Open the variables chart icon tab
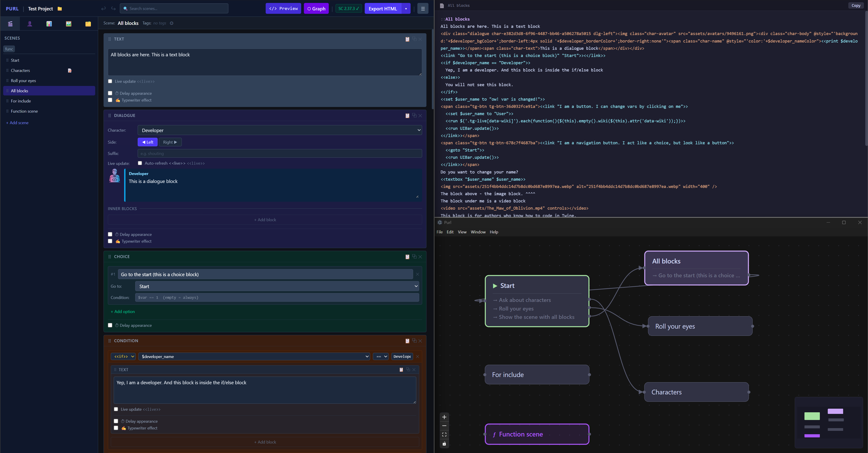The image size is (868, 453). pos(49,24)
